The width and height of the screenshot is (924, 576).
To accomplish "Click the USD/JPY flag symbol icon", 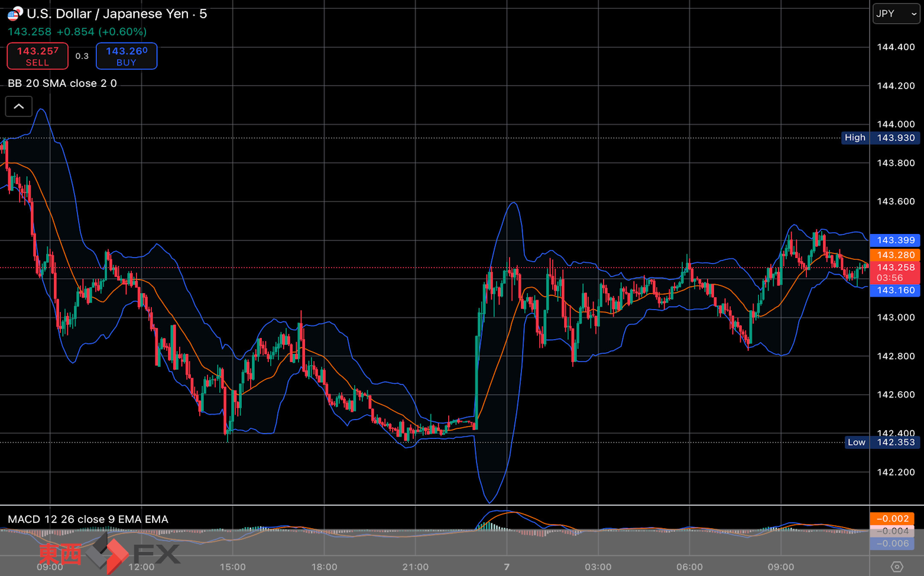I will (x=15, y=13).
